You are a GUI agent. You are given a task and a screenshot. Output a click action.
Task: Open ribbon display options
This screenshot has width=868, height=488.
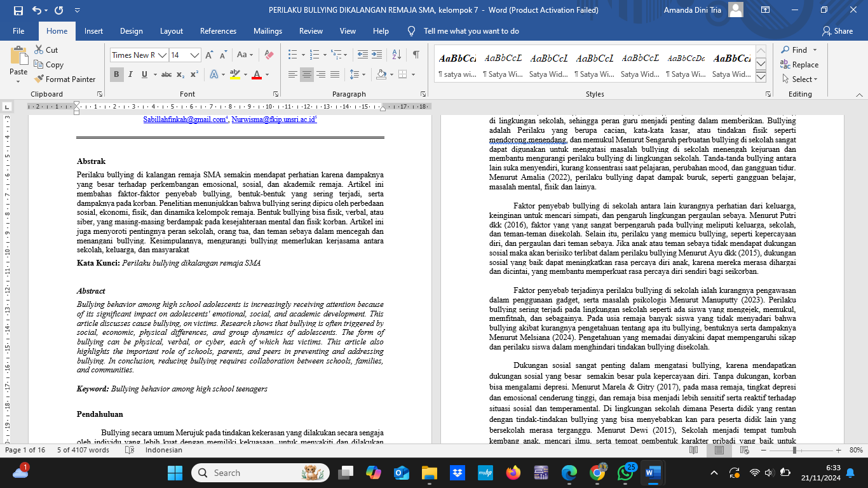[x=766, y=10]
